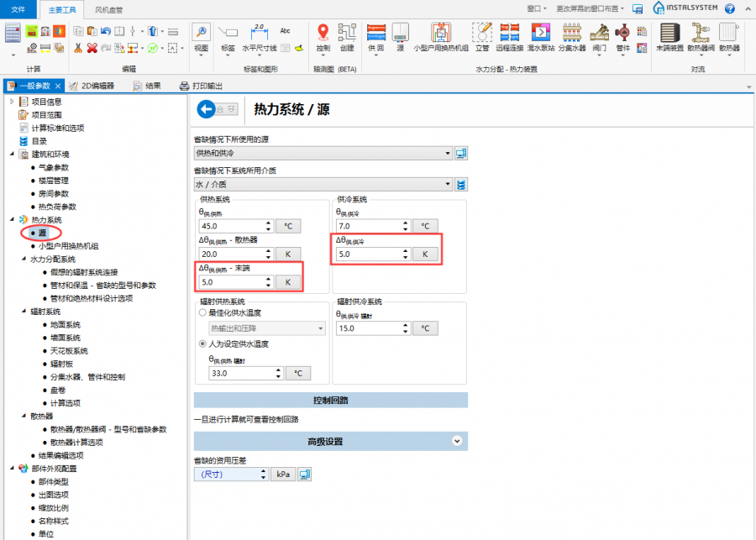
Task: Click the °C unit button beside 45.0
Action: pos(287,226)
